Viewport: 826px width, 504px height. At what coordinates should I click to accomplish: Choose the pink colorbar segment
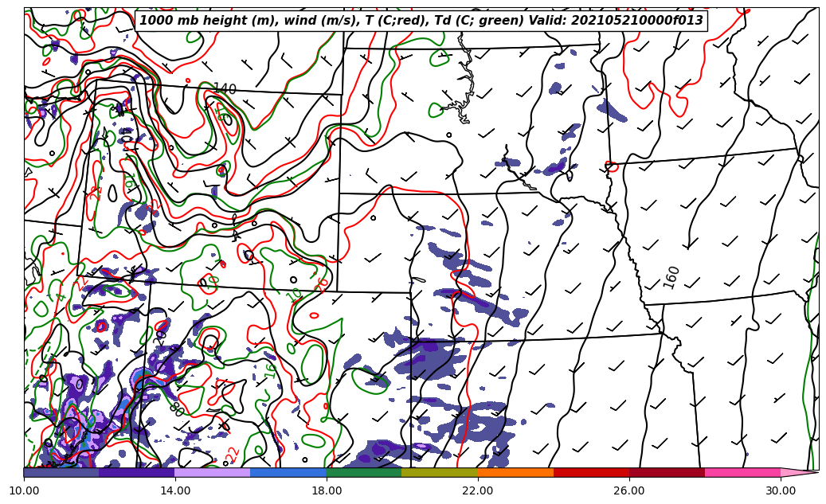[742, 473]
